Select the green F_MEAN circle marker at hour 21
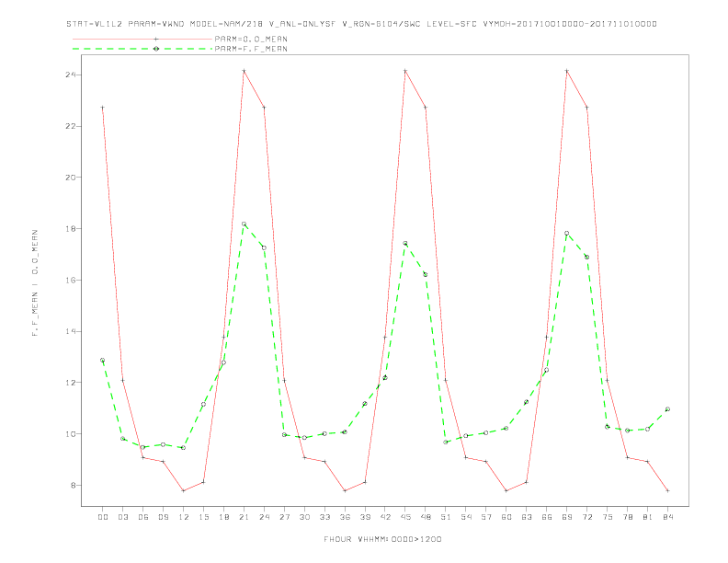The width and height of the screenshot is (728, 563). [244, 224]
